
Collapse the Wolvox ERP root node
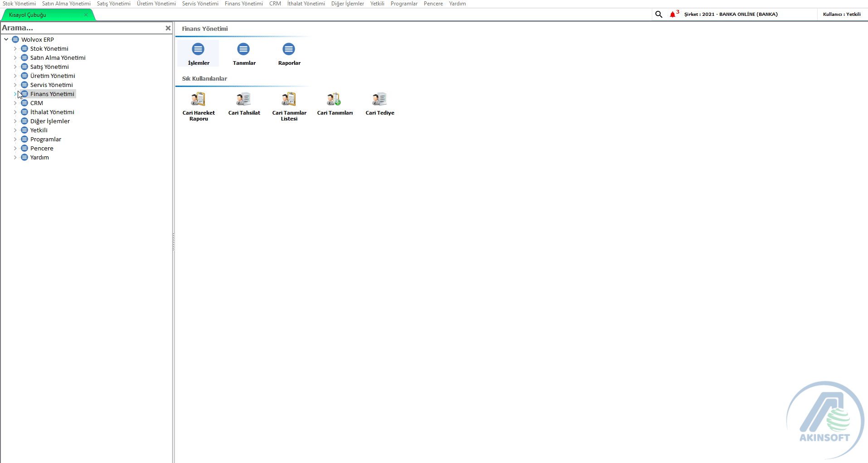pos(6,39)
